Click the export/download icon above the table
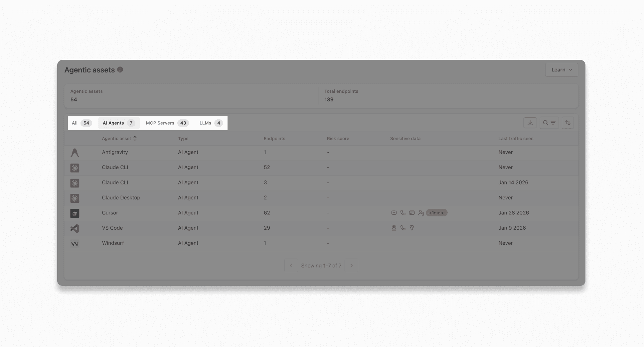This screenshot has width=644, height=347. (530, 123)
